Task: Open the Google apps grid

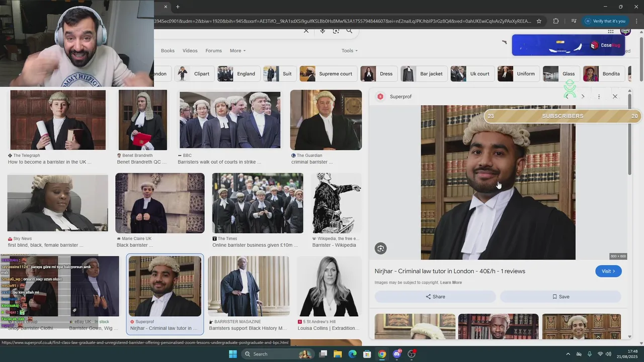Action: coord(611,31)
